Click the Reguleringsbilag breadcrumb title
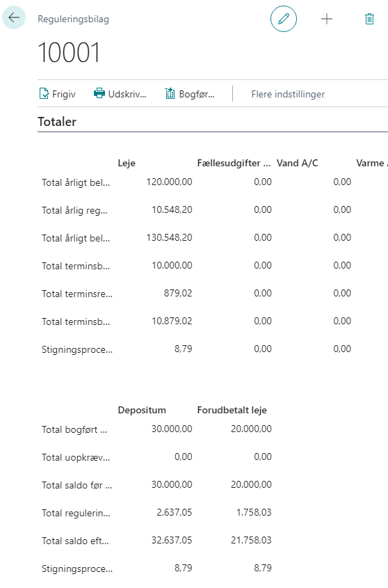The image size is (388, 588). point(73,19)
